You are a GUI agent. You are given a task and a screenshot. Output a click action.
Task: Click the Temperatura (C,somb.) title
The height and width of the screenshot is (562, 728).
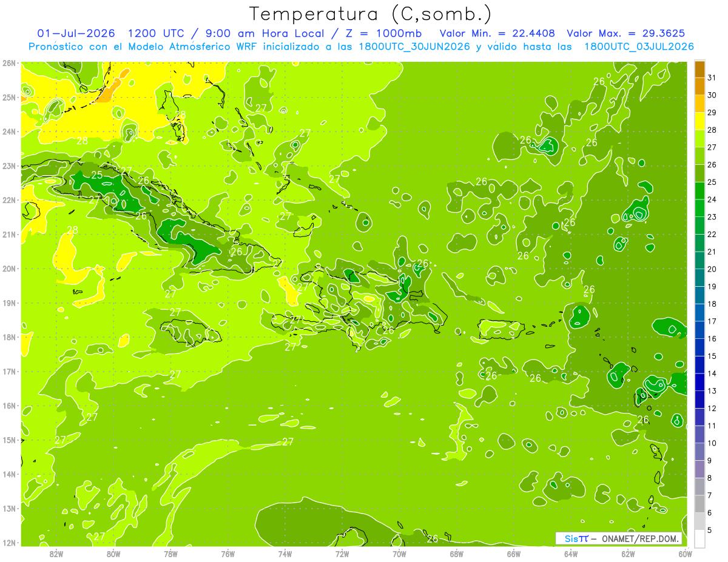[x=370, y=13]
